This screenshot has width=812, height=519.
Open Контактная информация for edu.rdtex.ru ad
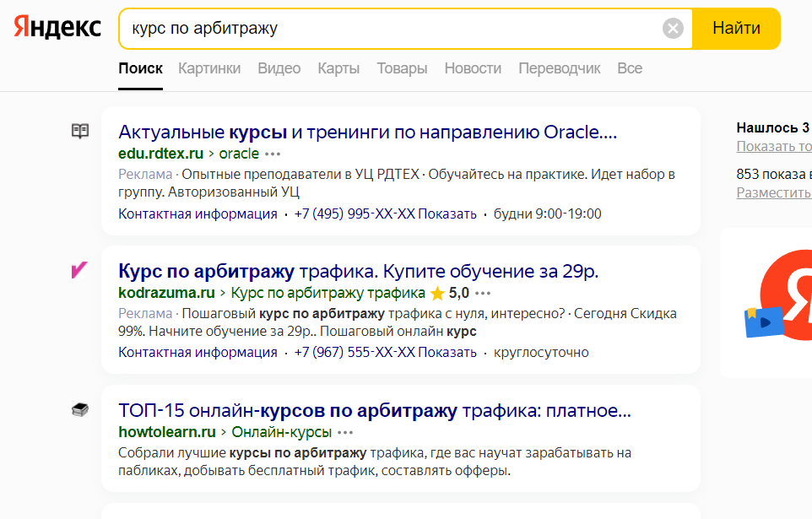[x=198, y=214]
